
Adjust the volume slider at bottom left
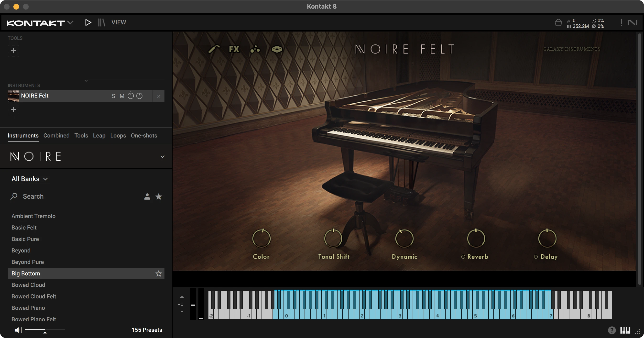click(45, 330)
